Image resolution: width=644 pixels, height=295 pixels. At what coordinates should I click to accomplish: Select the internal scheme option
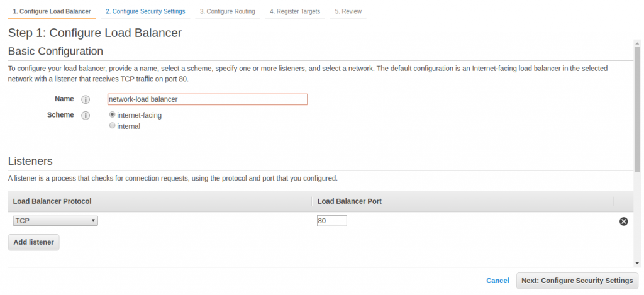[x=113, y=126]
